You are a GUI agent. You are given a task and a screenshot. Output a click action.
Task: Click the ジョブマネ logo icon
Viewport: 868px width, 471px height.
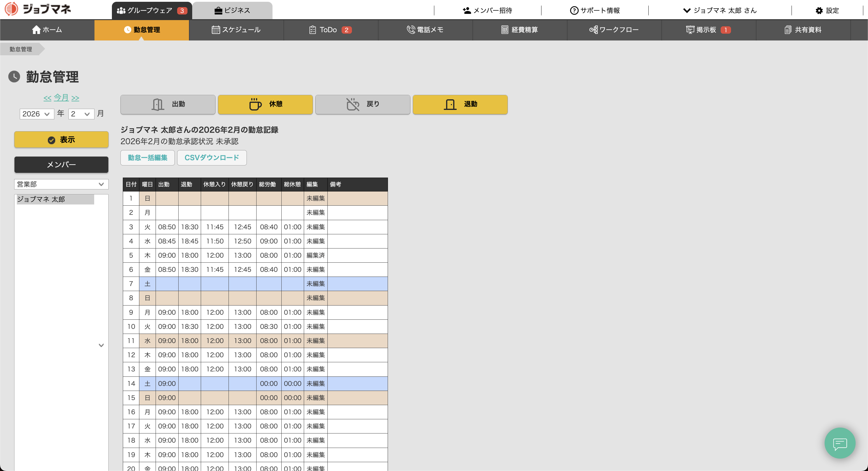pyautogui.click(x=12, y=9)
